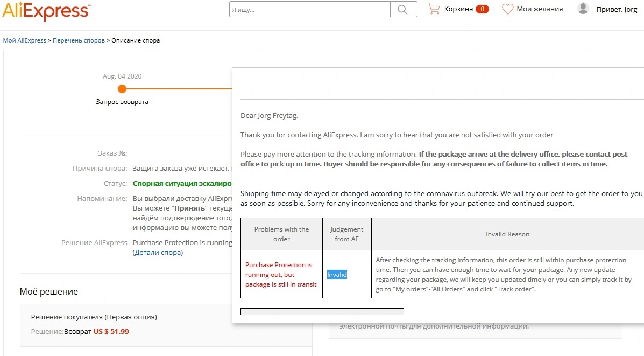
Task: Open '(Детали спора)' link
Action: tap(158, 253)
